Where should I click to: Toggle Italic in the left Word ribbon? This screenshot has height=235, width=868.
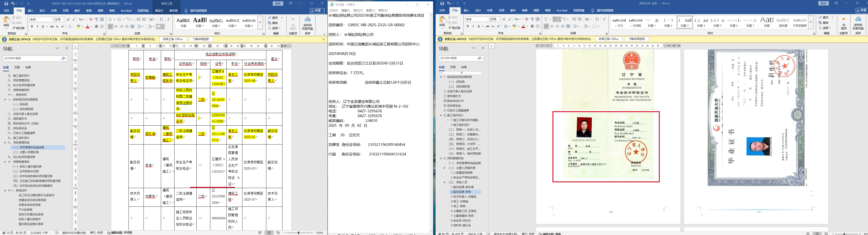(37, 27)
